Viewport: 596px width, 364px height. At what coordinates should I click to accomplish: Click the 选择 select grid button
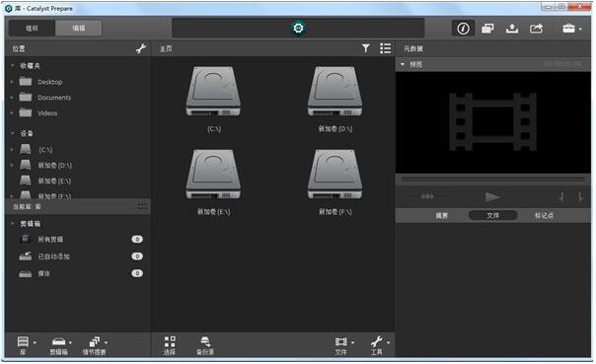170,345
